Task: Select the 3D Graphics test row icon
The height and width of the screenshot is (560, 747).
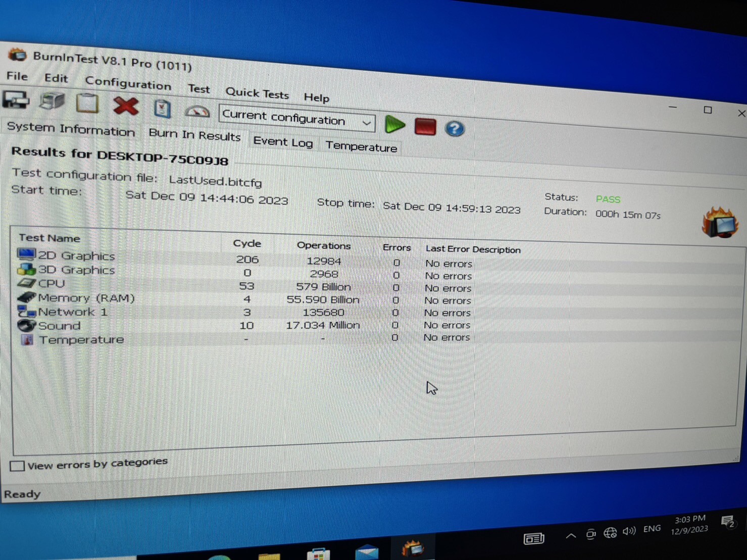Action: point(26,269)
